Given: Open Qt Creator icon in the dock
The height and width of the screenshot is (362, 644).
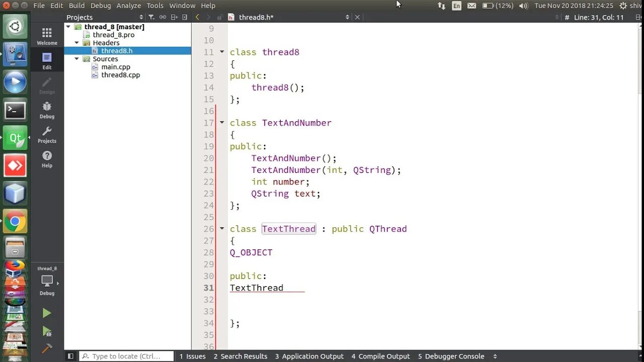Looking at the screenshot, I should click(x=15, y=138).
